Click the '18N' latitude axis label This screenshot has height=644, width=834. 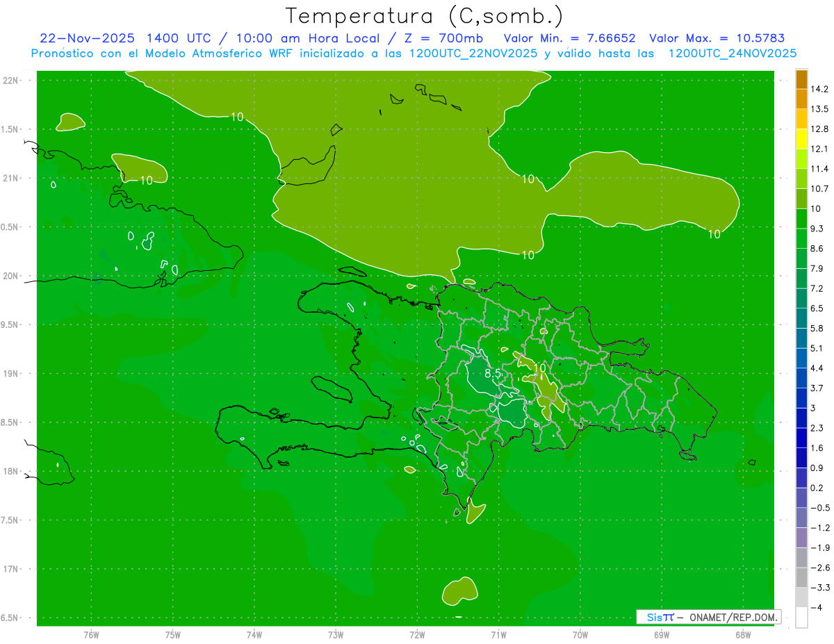click(x=10, y=471)
